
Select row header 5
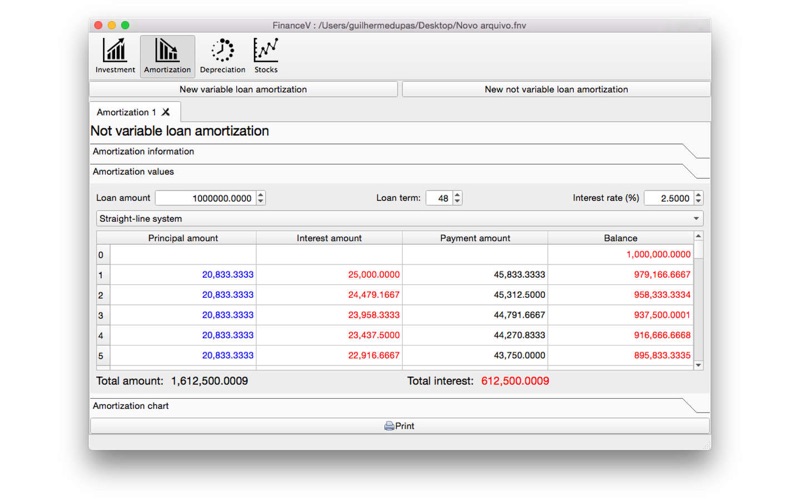pyautogui.click(x=103, y=356)
